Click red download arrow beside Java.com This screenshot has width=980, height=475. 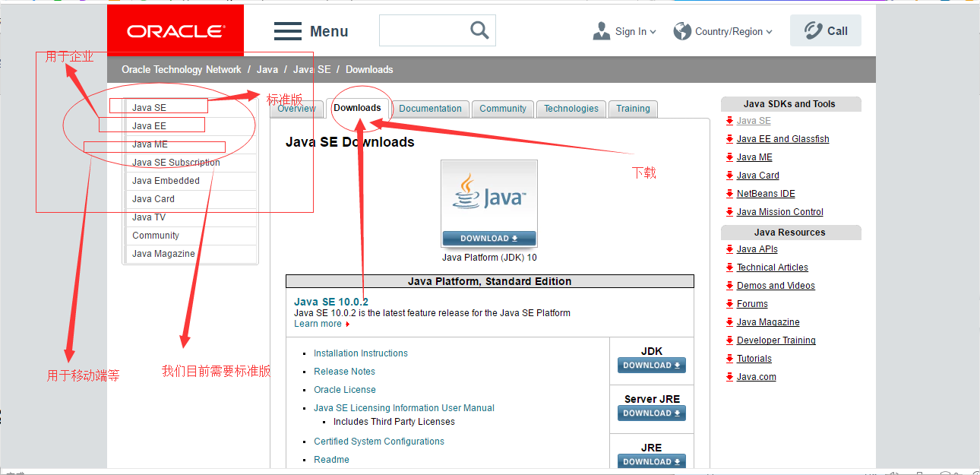729,377
